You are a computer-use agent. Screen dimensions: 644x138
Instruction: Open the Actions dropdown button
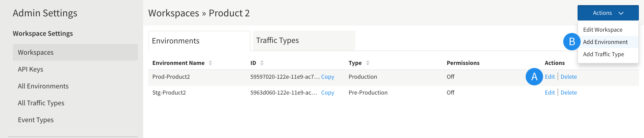608,13
